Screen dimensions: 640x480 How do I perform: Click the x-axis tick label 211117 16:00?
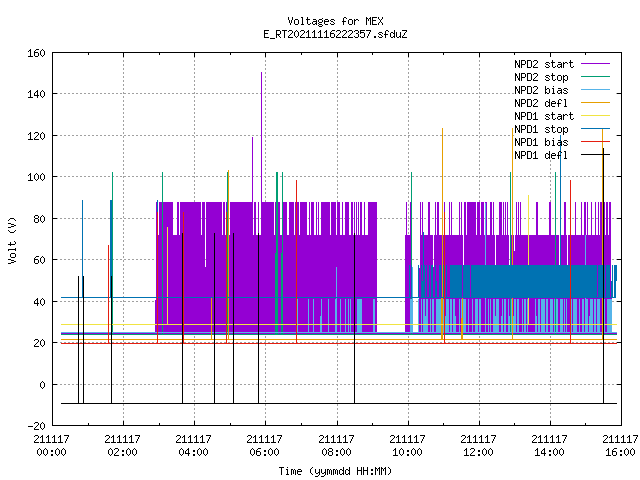620,446
